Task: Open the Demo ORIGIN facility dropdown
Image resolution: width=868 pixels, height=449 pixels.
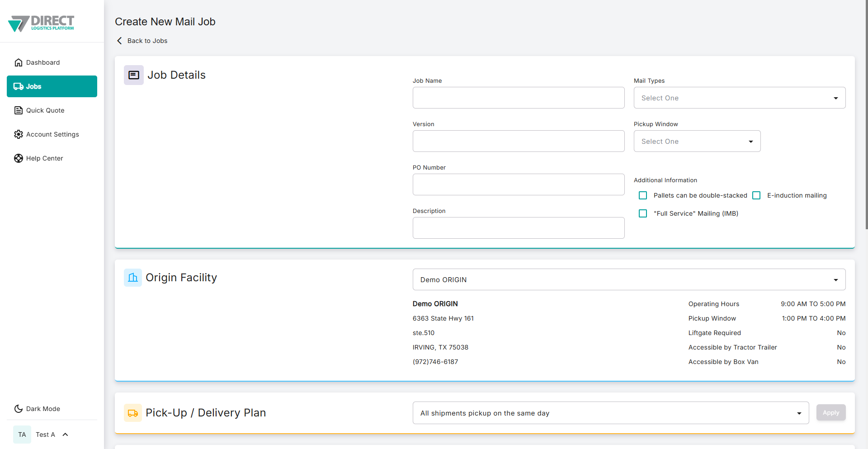Action: pyautogui.click(x=629, y=279)
